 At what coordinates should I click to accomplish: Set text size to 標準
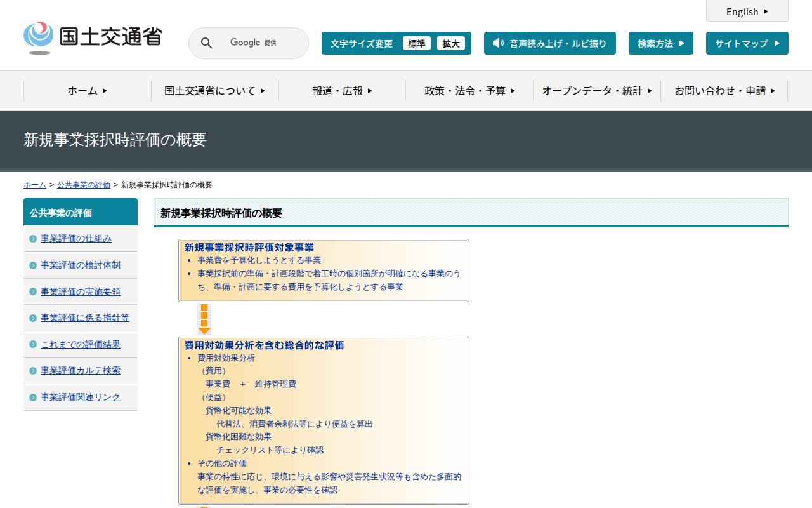coord(417,43)
